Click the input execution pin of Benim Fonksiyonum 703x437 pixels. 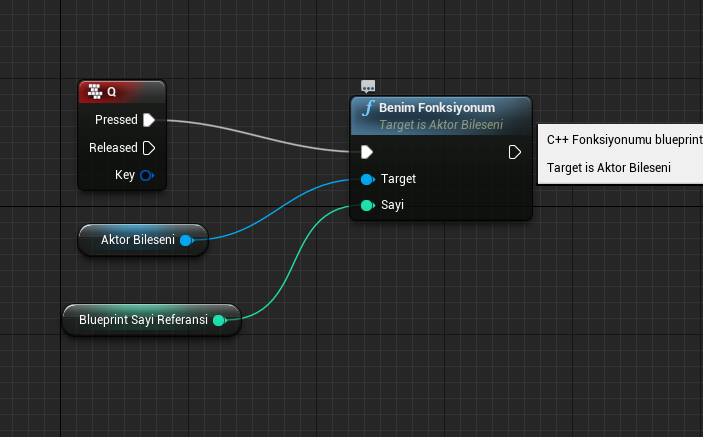click(x=367, y=152)
